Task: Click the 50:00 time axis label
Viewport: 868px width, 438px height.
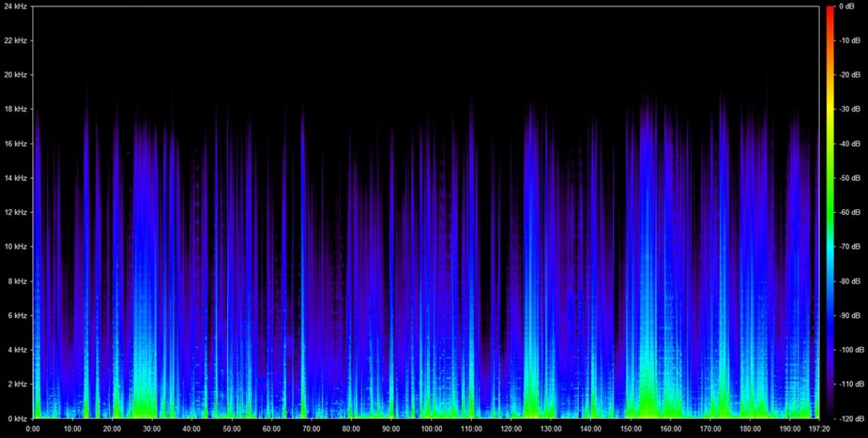Action: (231, 429)
